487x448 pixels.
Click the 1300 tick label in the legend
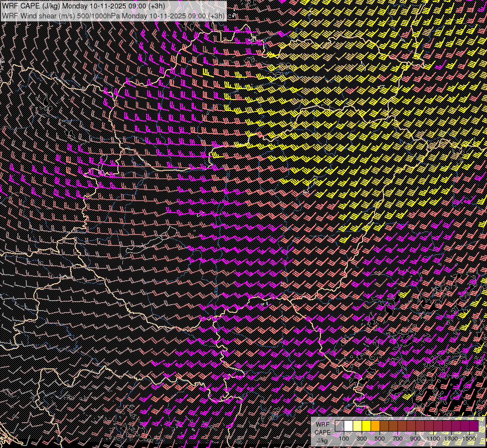tap(451, 439)
